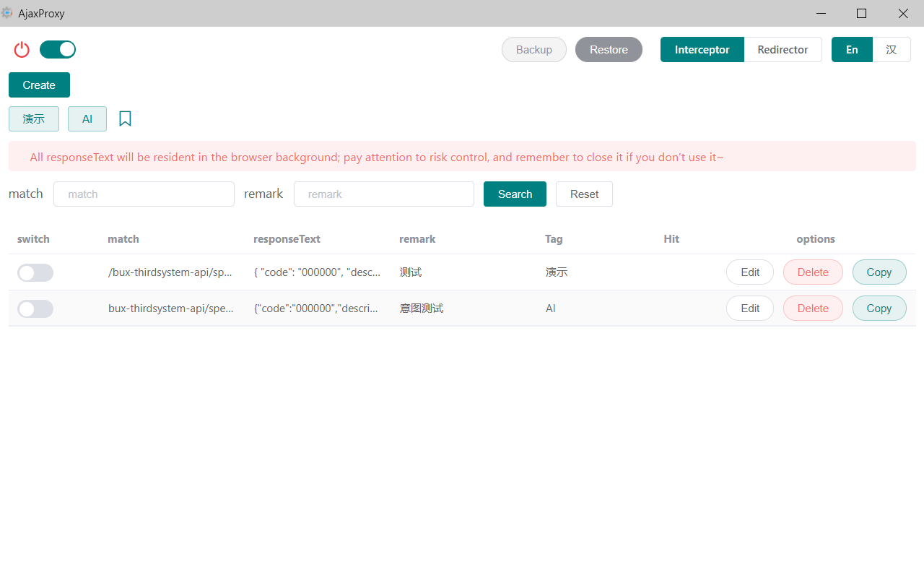Click the { "code": "000000", "desc... responseText cell

[x=317, y=272]
